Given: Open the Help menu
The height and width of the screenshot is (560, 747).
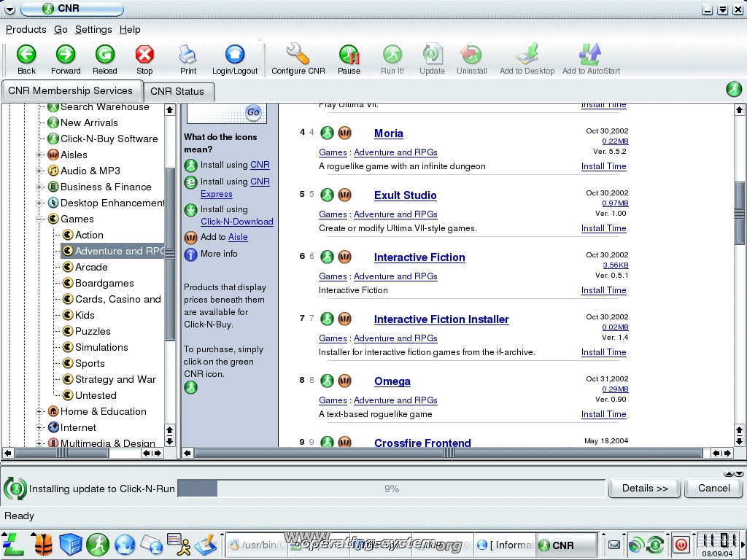Looking at the screenshot, I should point(130,29).
